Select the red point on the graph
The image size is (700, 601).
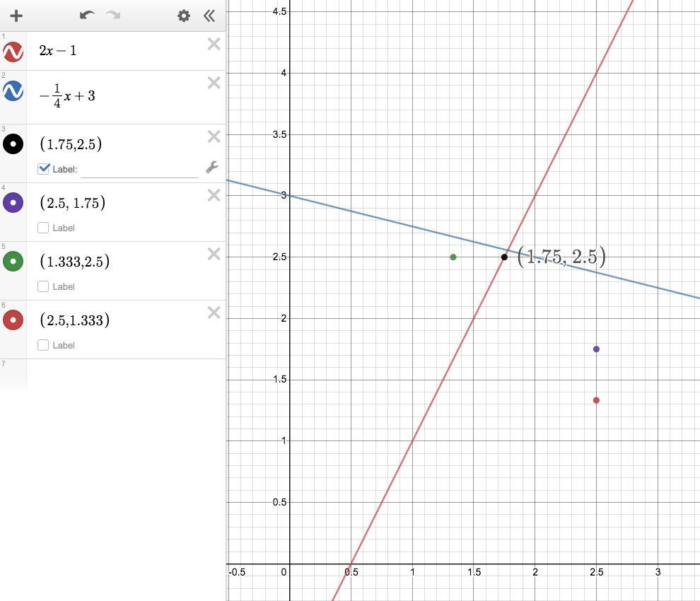click(x=596, y=400)
